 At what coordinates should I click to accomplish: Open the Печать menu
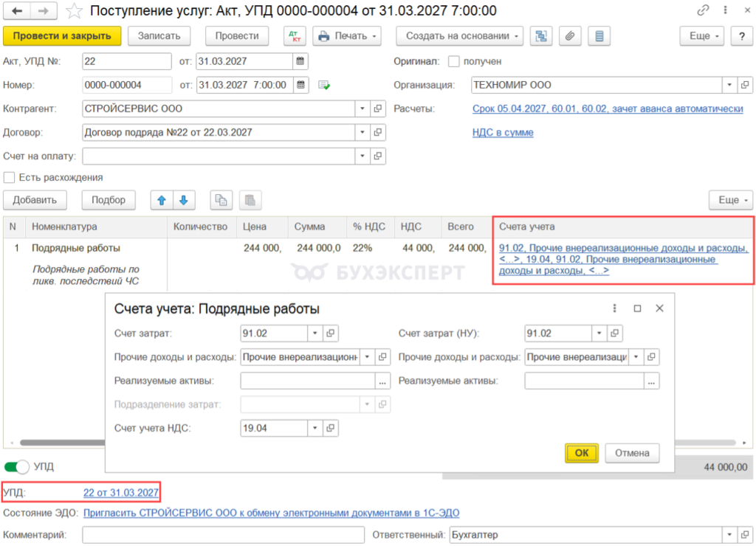click(x=347, y=36)
